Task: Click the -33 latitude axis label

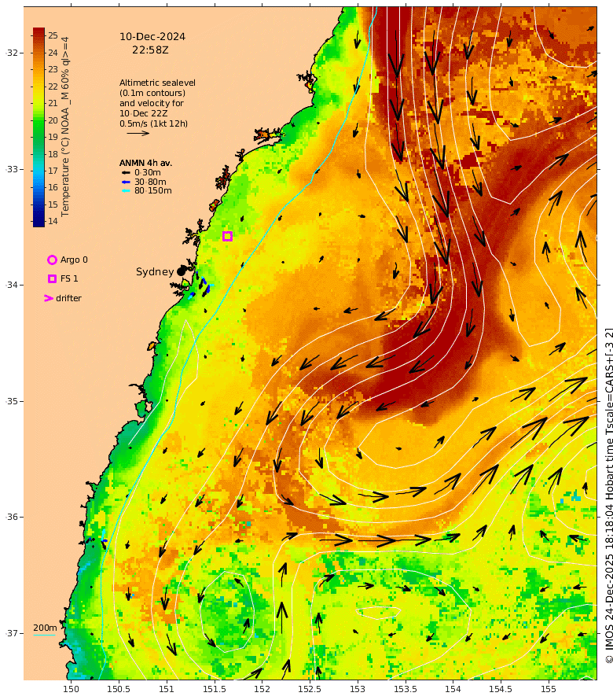Action: pyautogui.click(x=13, y=169)
